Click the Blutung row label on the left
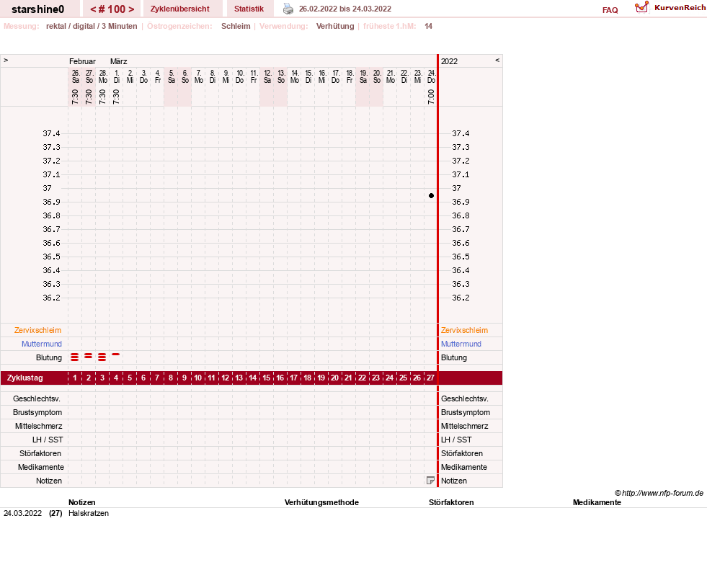The width and height of the screenshot is (707, 588). click(x=49, y=357)
